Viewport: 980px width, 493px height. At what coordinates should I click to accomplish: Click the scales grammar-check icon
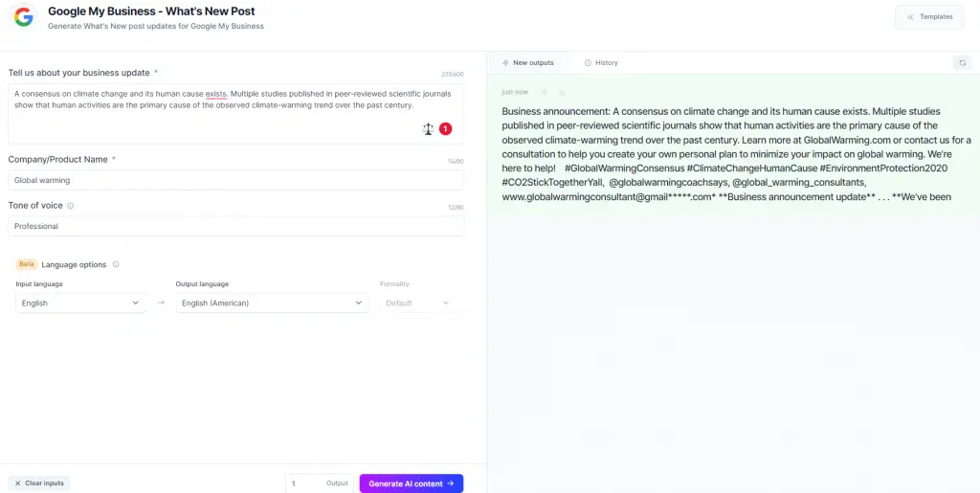(x=428, y=129)
